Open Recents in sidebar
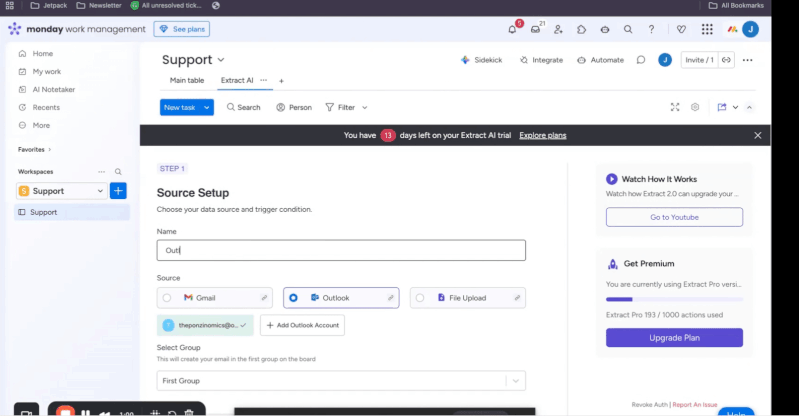Screen dimensions: 799x416 coord(46,108)
